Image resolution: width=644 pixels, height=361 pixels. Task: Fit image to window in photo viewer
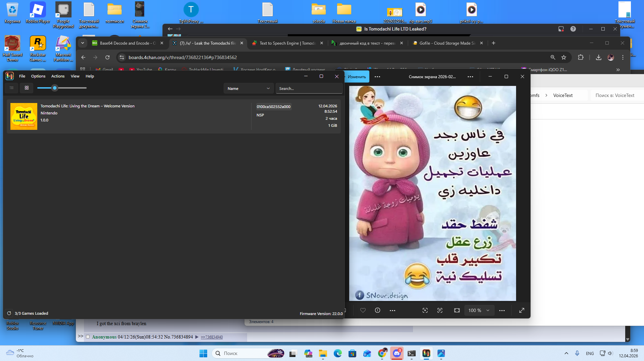click(x=457, y=310)
